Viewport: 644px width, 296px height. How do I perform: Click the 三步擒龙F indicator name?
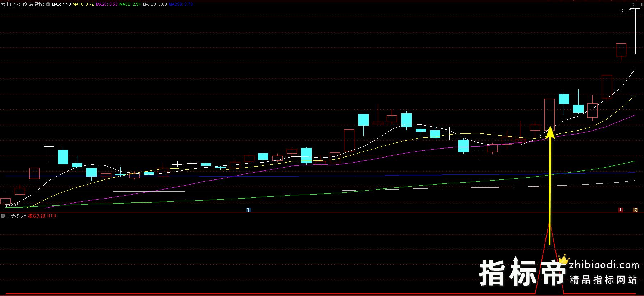coord(16,216)
